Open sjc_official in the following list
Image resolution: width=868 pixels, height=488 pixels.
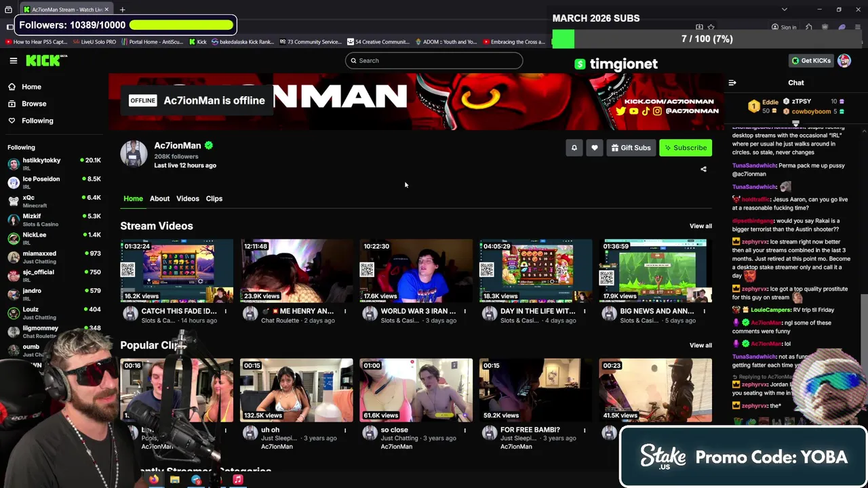pos(54,276)
